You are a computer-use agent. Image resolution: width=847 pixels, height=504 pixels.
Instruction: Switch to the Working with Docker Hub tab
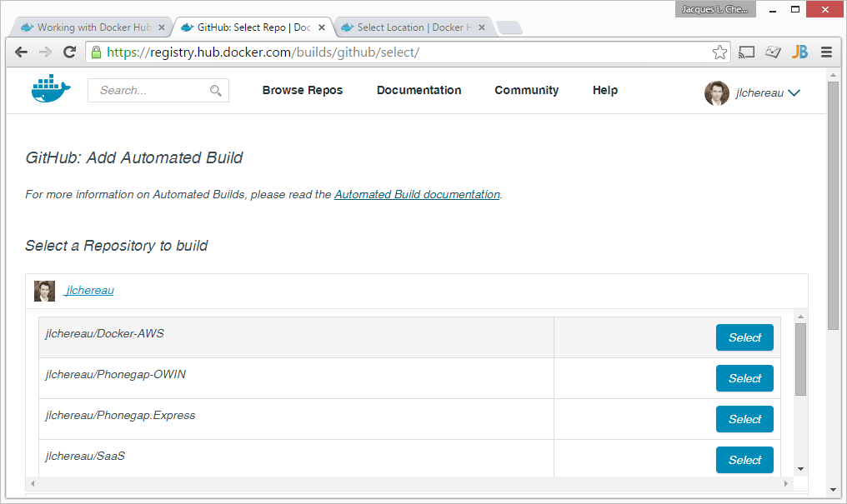(92, 27)
